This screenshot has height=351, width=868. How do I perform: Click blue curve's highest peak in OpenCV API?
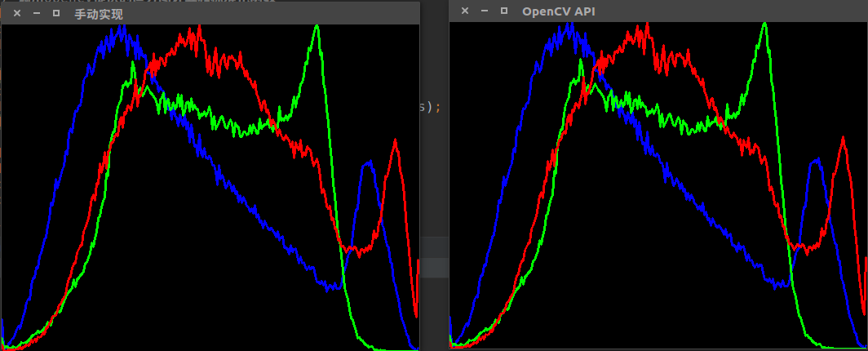pyautogui.click(x=570, y=25)
